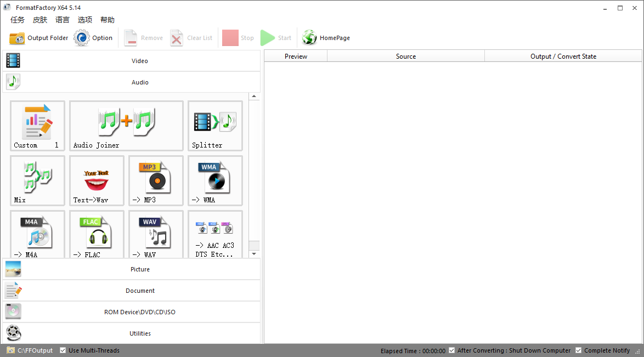The height and width of the screenshot is (357, 644).
Task: Choose the -> FLAC conversion
Action: point(97,235)
